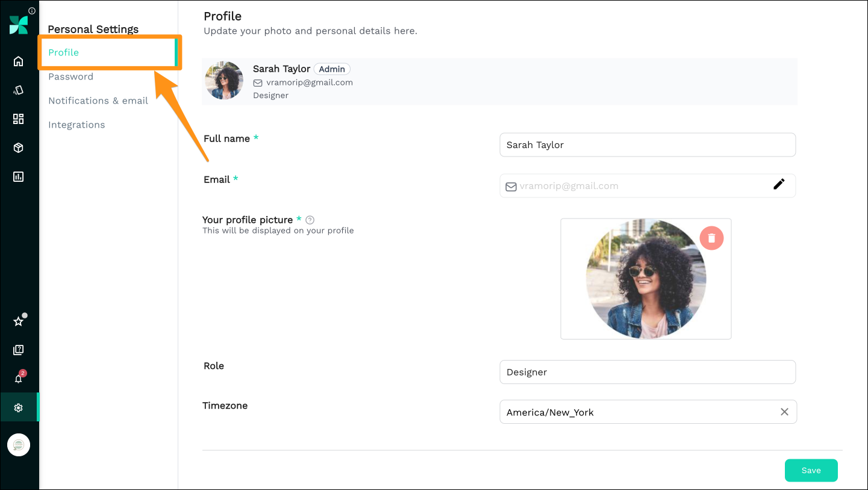Open the help question mark book icon

tap(19, 350)
